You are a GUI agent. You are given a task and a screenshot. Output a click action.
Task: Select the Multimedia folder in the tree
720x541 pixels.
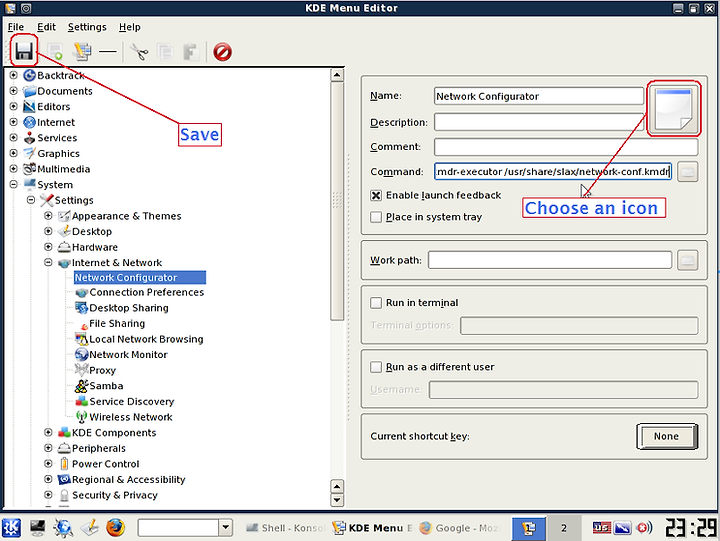(56, 169)
